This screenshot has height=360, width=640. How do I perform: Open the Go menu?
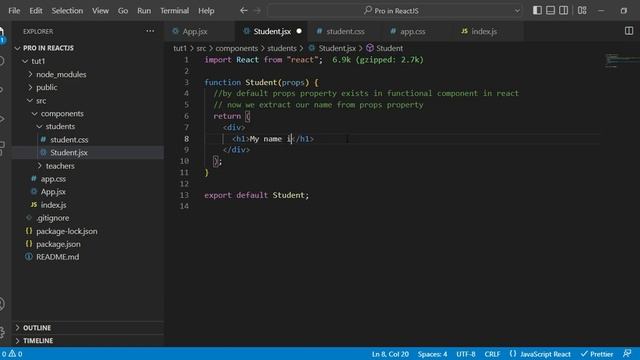pos(123,11)
